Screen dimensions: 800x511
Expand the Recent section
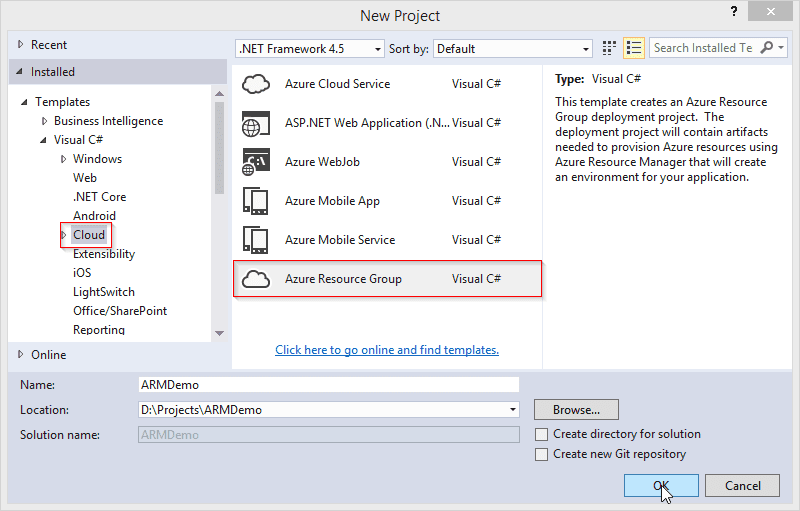20,44
